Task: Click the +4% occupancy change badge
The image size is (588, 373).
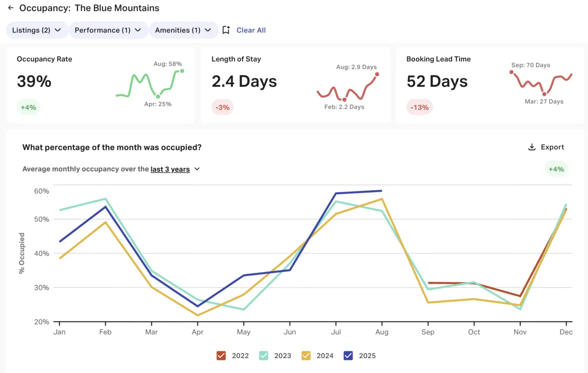Action: [x=28, y=107]
